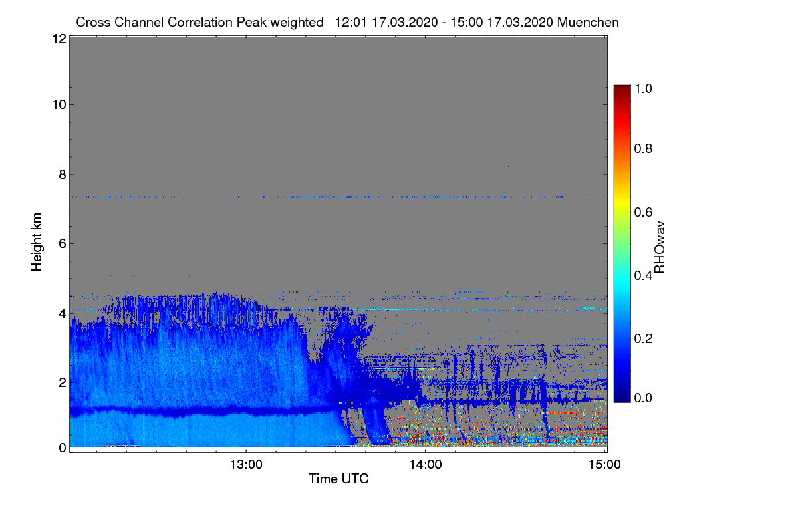Viewport: 798px width, 532px height.
Task: Click the colorbar value '0.8'
Action: coord(642,148)
